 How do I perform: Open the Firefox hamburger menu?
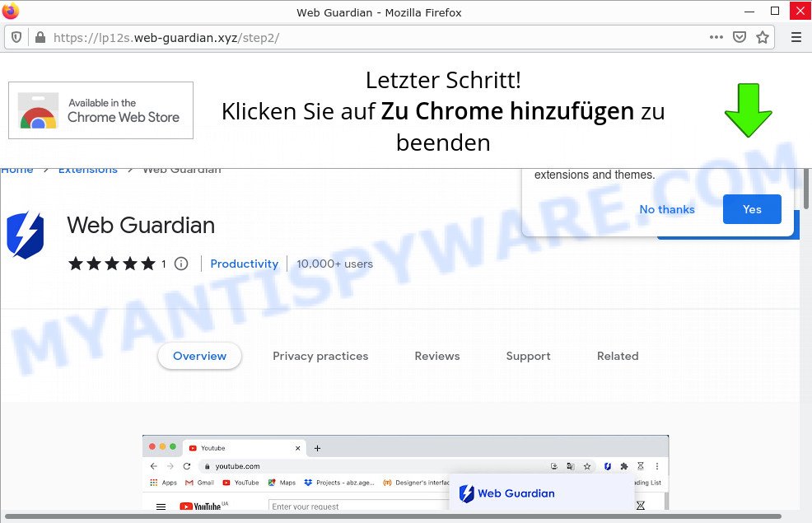click(796, 37)
